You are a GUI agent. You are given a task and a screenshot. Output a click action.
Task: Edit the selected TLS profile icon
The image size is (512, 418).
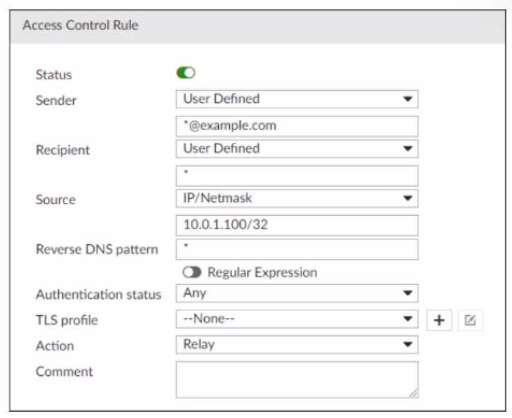470,320
